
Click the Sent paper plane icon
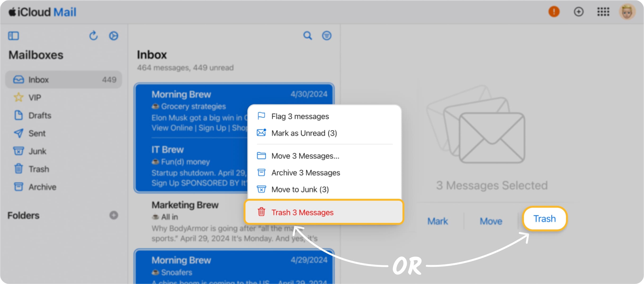[18, 133]
